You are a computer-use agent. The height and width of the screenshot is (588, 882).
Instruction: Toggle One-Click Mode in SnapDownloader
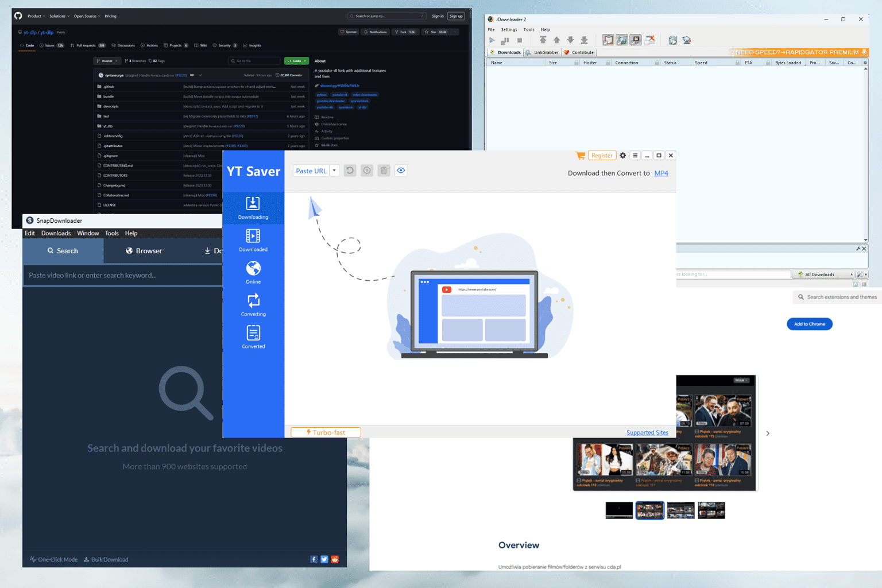(x=53, y=559)
